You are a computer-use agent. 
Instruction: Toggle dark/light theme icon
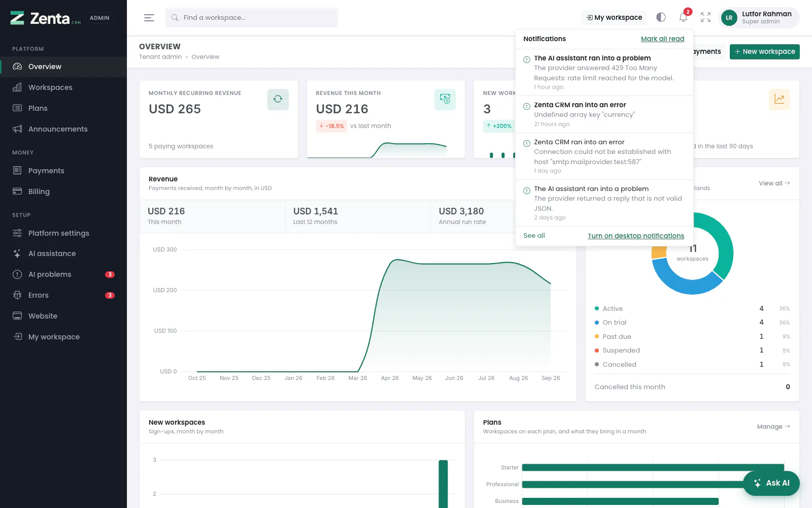661,17
